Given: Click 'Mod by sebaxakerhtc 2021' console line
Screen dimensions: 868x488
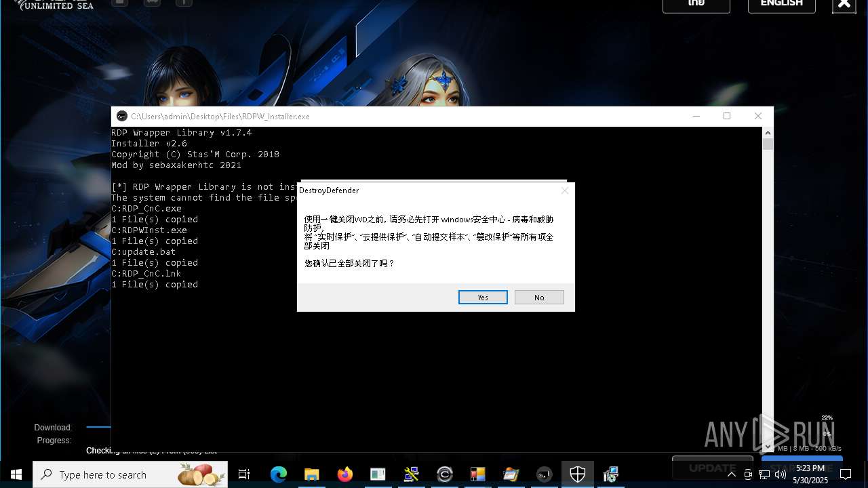Looking at the screenshot, I should point(176,165).
